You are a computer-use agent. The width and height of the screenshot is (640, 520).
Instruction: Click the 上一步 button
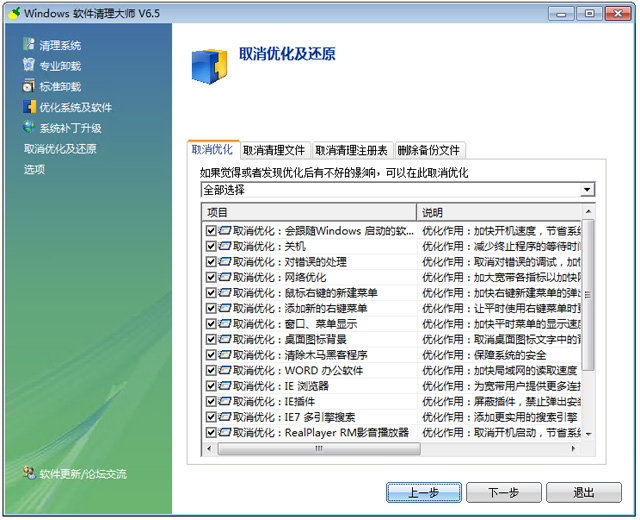(424, 493)
